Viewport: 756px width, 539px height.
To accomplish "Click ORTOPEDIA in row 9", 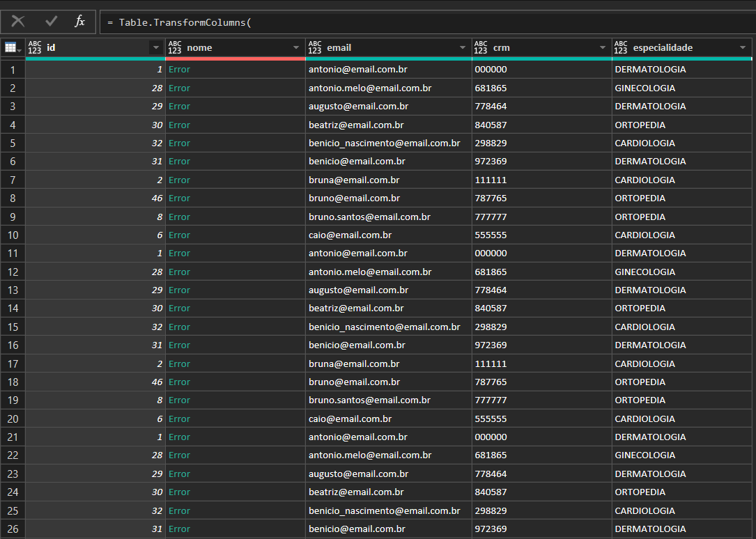I will (x=640, y=217).
